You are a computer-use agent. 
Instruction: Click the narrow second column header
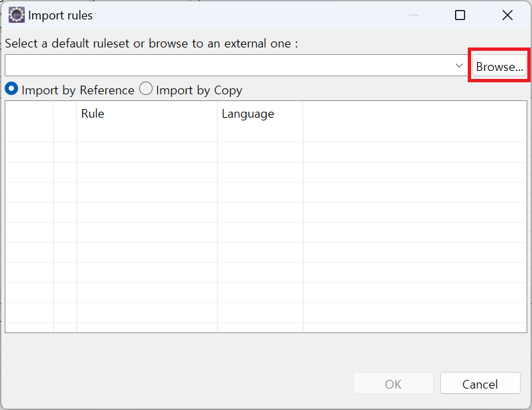click(x=65, y=114)
